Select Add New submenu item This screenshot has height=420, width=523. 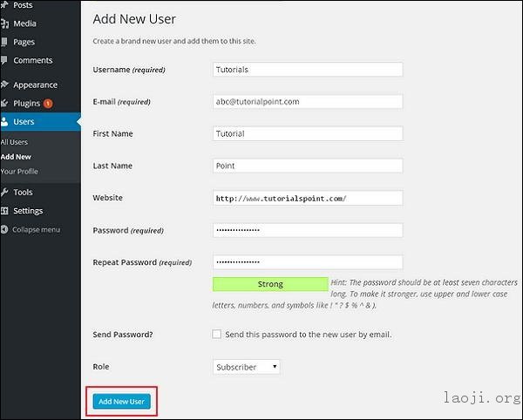pyautogui.click(x=16, y=157)
